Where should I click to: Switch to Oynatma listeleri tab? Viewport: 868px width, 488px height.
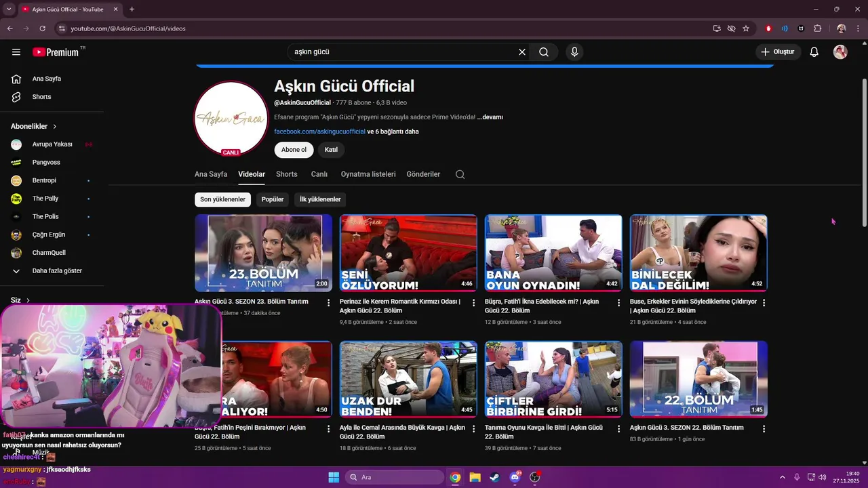click(x=368, y=174)
